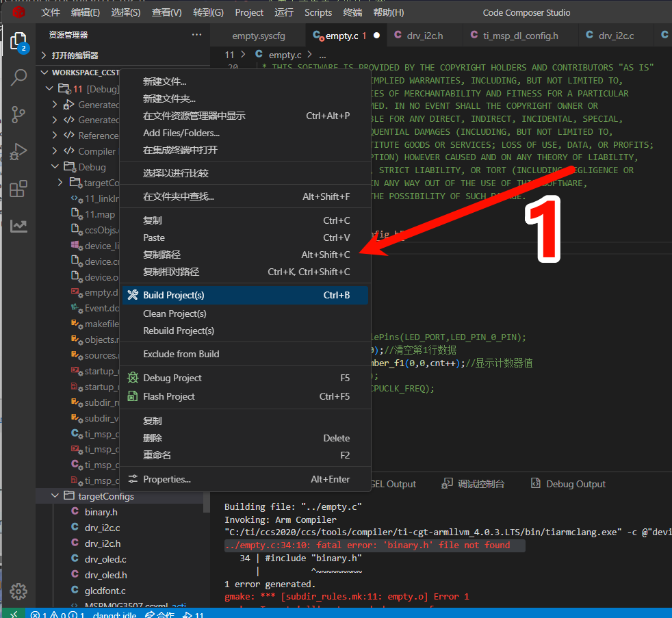Open the 编辑(E) menu
The width and height of the screenshot is (672, 618).
click(x=86, y=12)
